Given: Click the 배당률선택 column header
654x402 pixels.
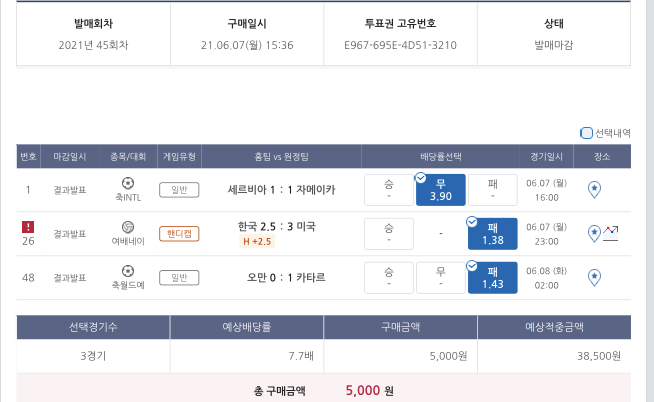Looking at the screenshot, I should tap(441, 157).
